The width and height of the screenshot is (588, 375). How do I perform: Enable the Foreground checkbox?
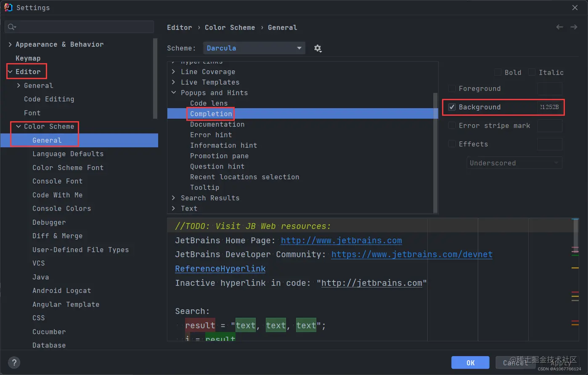pyautogui.click(x=452, y=88)
